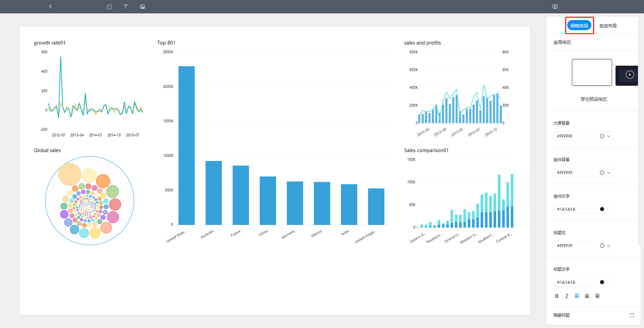The height and width of the screenshot is (328, 644).
Task: Click the United Kingdom bar in Top 801
Action: [376, 207]
